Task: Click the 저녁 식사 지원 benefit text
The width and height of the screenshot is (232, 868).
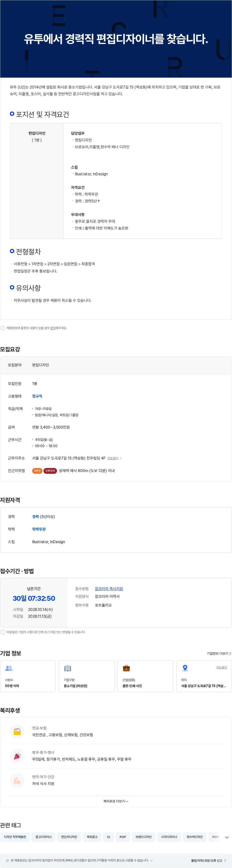Action: point(43,784)
